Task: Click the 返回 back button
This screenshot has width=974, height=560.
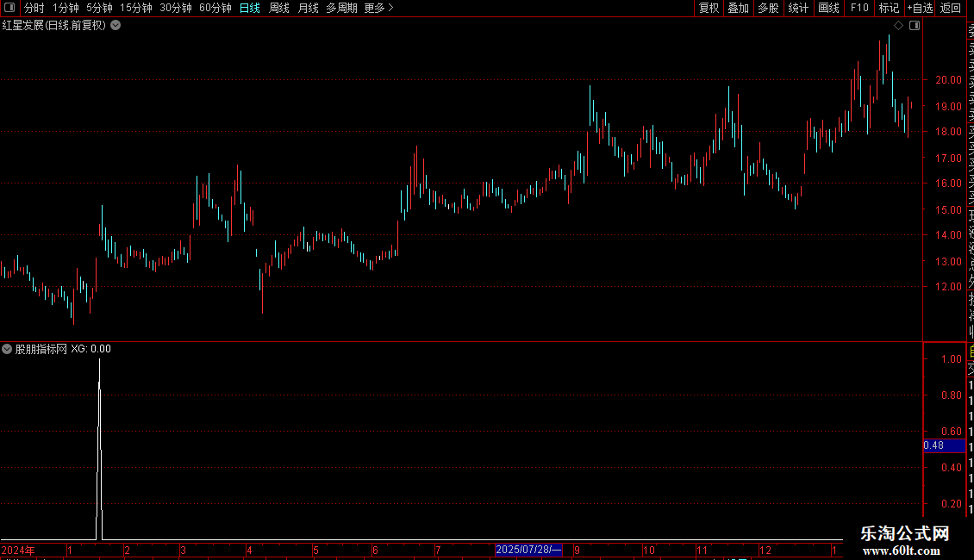Action: click(x=951, y=8)
